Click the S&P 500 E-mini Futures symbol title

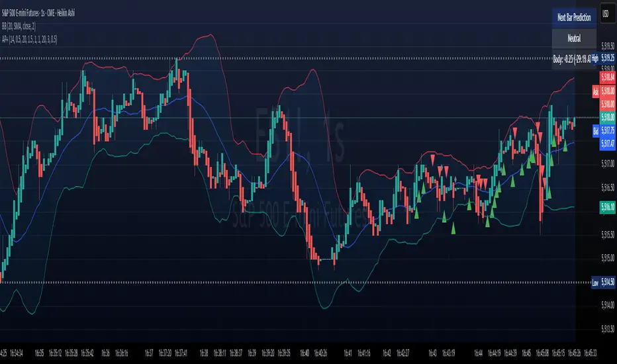[x=38, y=13]
